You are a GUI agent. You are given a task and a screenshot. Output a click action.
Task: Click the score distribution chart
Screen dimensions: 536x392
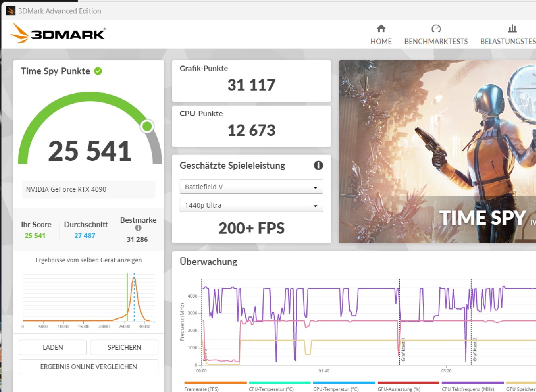[x=89, y=301]
